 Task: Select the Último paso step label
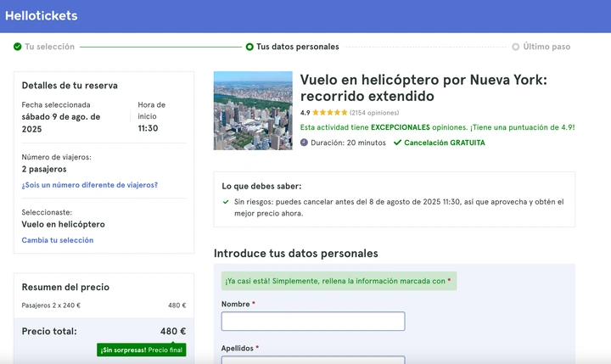pos(547,47)
